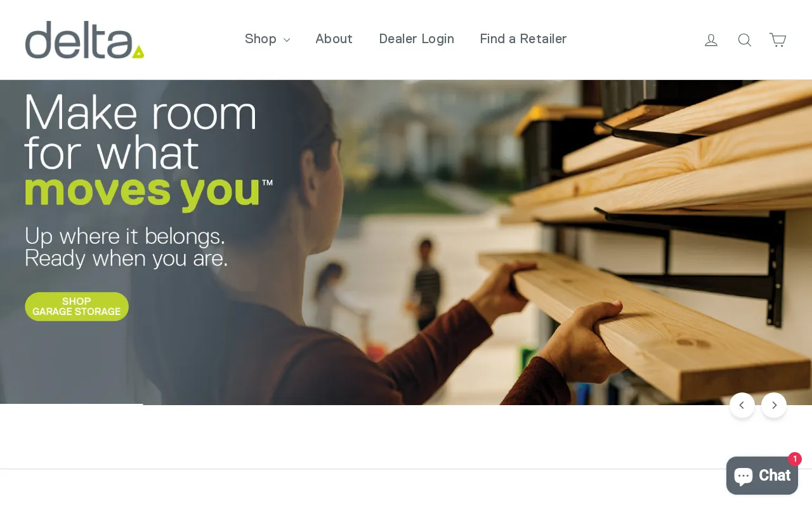Click the red chat notification badge
812x508 pixels.
tap(795, 458)
